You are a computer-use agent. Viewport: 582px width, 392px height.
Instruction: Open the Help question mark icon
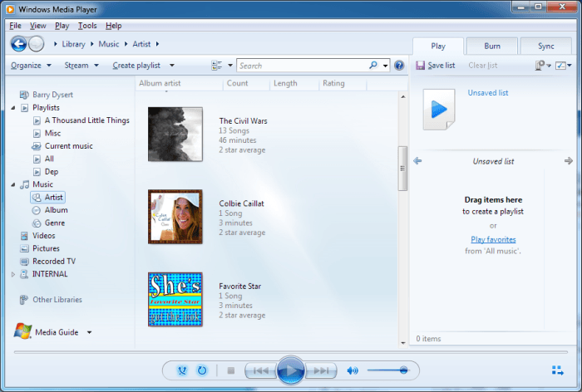(399, 66)
